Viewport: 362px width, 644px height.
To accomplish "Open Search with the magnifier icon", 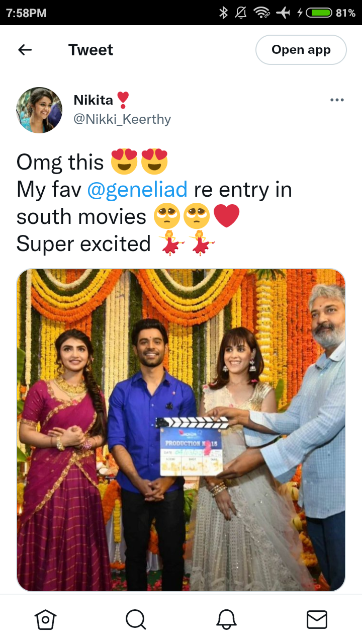I will (x=136, y=619).
